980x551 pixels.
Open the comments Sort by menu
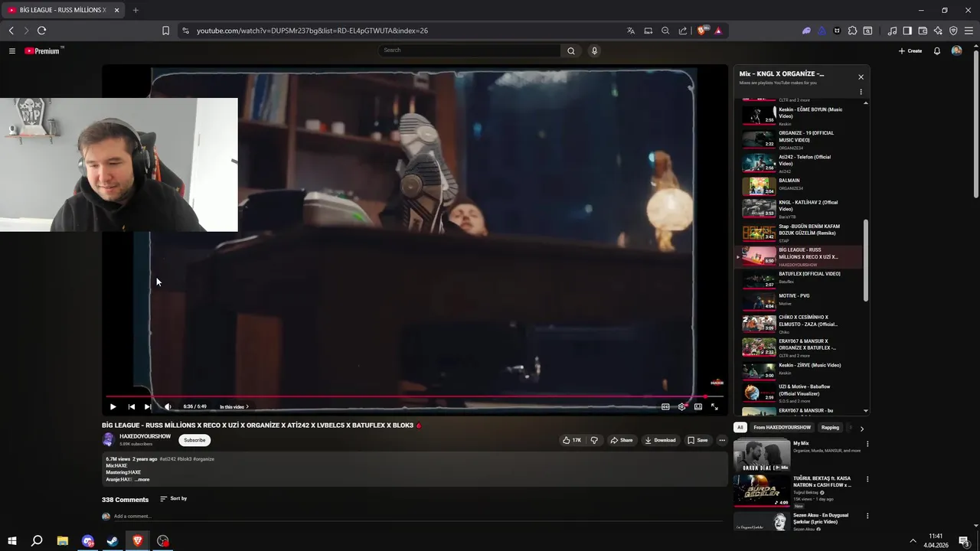[x=174, y=499]
